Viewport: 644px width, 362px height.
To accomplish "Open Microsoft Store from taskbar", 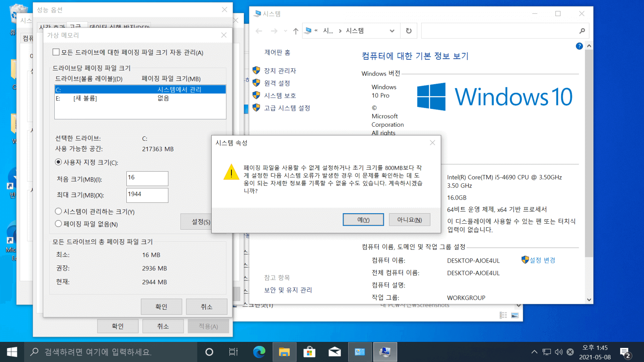I will (309, 352).
